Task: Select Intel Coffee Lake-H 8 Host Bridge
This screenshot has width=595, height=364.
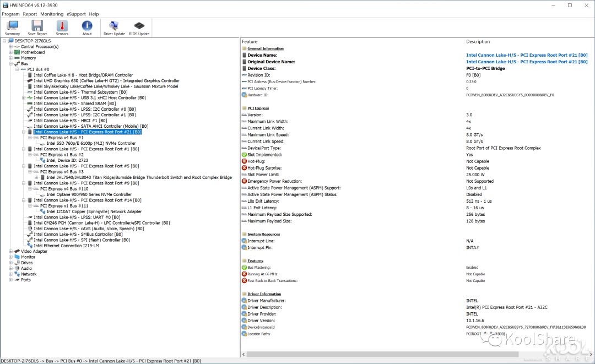Action: 84,75
